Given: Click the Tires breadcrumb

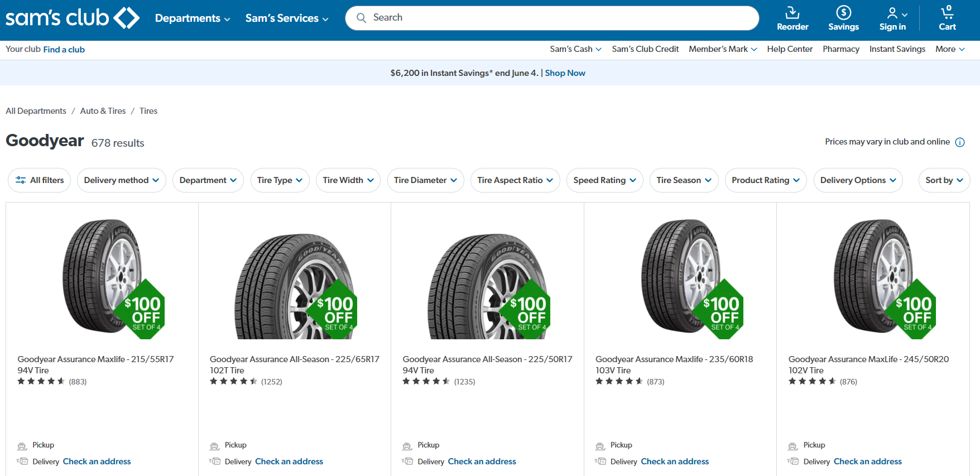Looking at the screenshot, I should [x=148, y=111].
